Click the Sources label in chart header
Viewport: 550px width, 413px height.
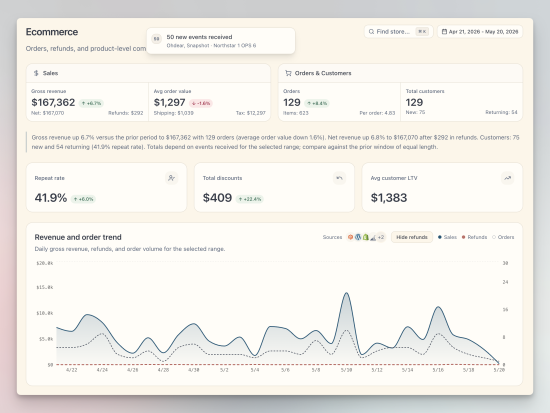[332, 237]
